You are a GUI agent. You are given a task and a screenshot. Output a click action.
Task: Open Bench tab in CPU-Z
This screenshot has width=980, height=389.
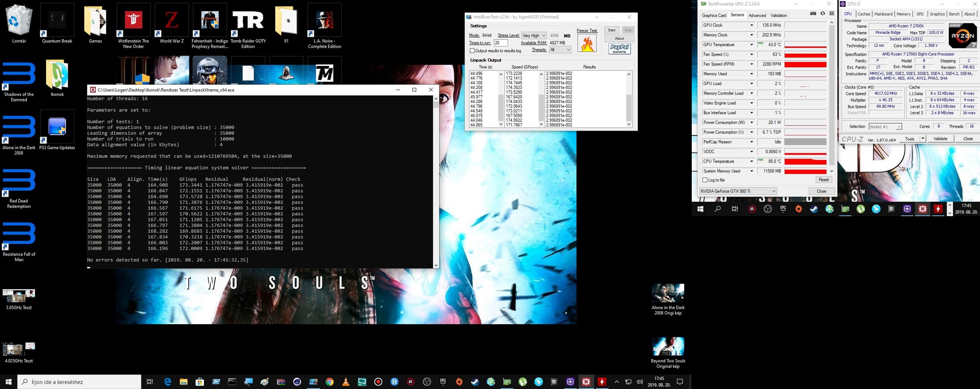coord(954,14)
